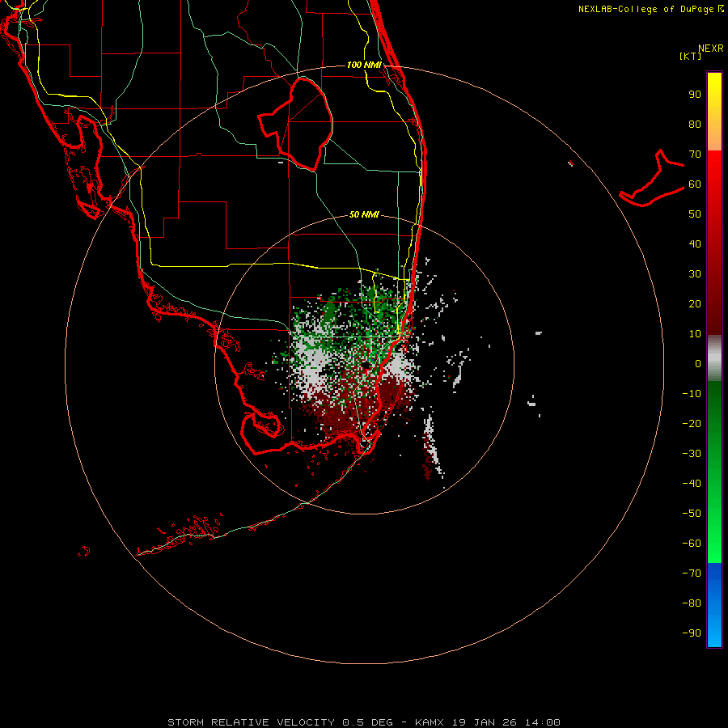Viewport: 728px width, 728px height.
Task: Select the -30 tick label on scale
Action: point(692,454)
